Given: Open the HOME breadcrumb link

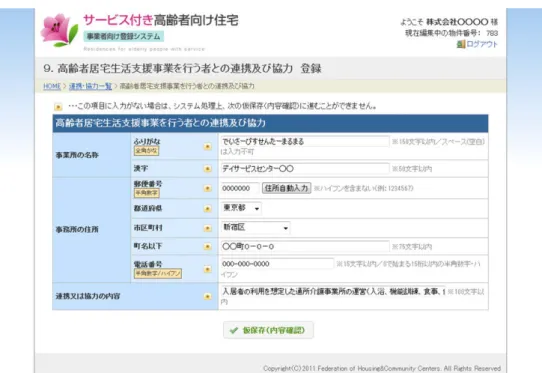Looking at the screenshot, I should point(52,86).
